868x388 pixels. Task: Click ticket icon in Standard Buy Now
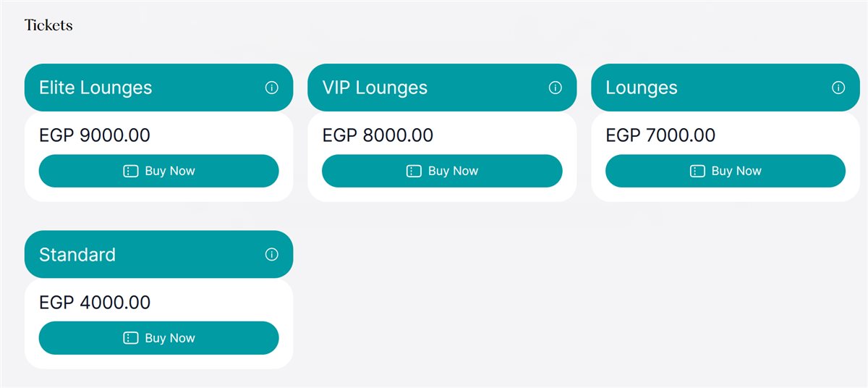pos(130,338)
